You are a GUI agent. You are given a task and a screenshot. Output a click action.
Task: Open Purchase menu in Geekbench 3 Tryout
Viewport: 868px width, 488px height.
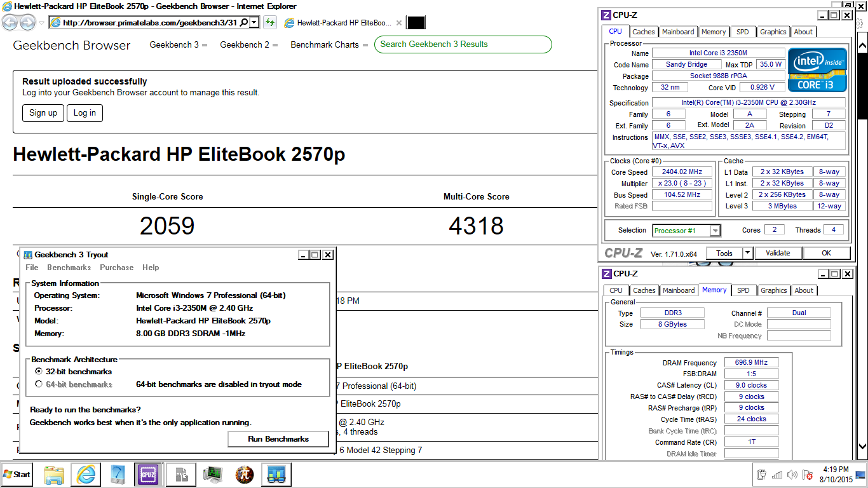pos(117,268)
